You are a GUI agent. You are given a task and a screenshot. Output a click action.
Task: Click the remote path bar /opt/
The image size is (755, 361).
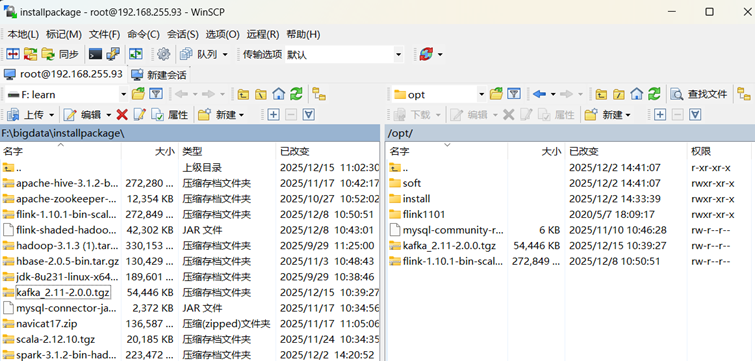tap(570, 133)
